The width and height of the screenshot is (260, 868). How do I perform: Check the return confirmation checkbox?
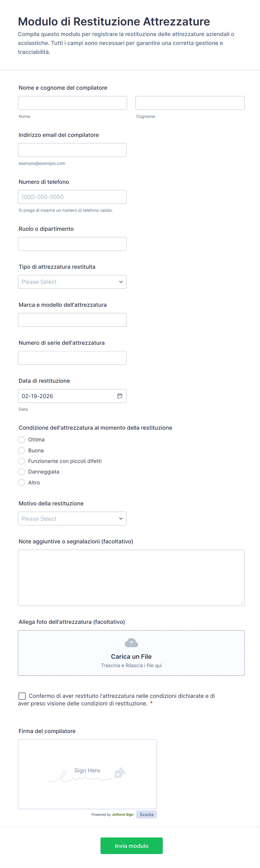pyautogui.click(x=22, y=696)
